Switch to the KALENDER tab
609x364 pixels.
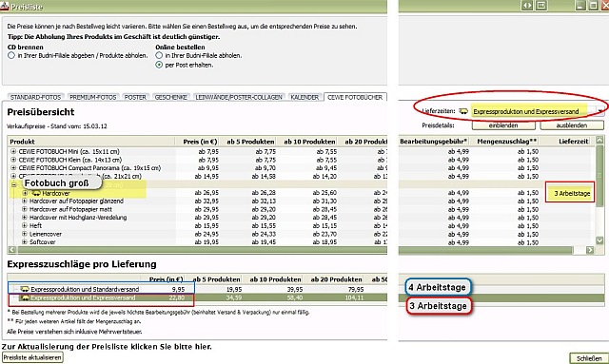pyautogui.click(x=304, y=97)
